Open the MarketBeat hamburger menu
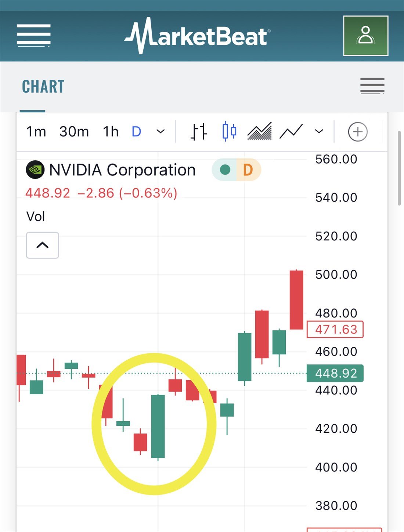The height and width of the screenshot is (532, 404). [33, 36]
